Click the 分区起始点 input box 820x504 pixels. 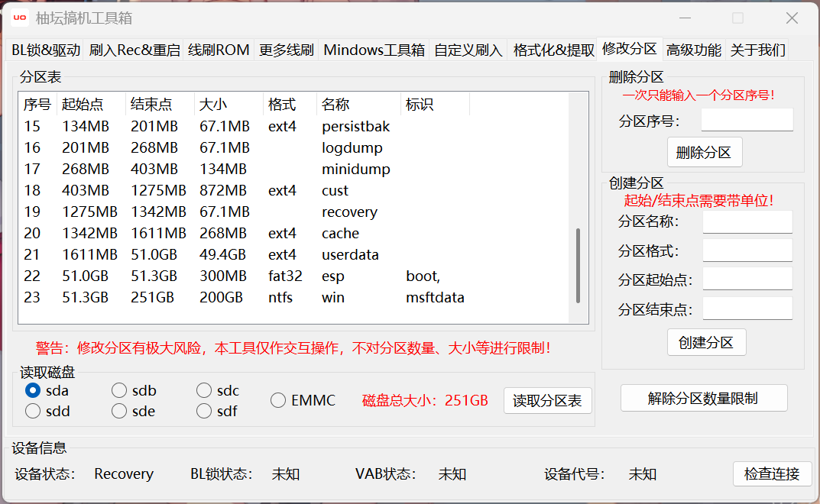point(747,279)
